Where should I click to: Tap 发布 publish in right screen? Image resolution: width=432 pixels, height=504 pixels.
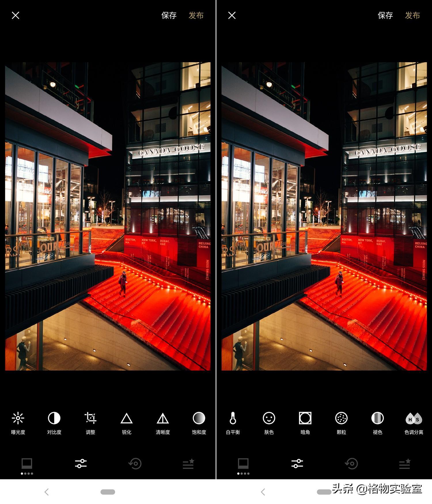(412, 15)
